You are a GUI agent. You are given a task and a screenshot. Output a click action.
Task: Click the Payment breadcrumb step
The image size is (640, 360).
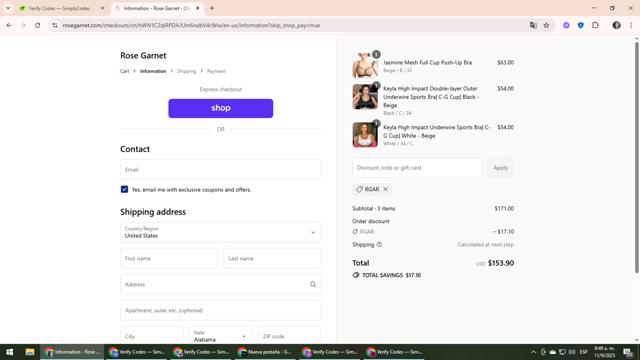click(216, 71)
